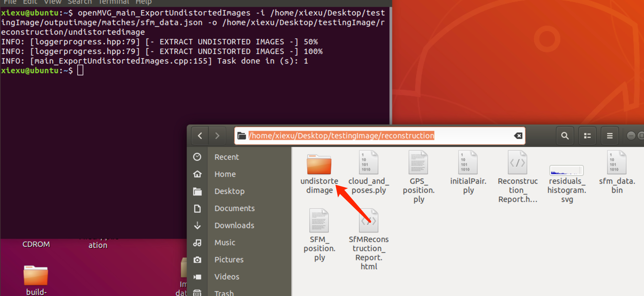Viewport: 644px width, 296px height.
Task: Open SfMReconstruction_Report.html file
Action: tap(368, 221)
